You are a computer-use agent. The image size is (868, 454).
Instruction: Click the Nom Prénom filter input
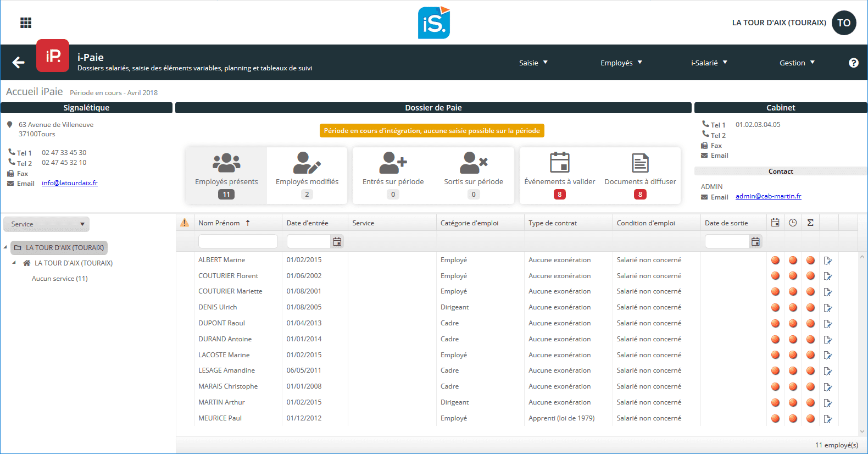click(x=238, y=241)
